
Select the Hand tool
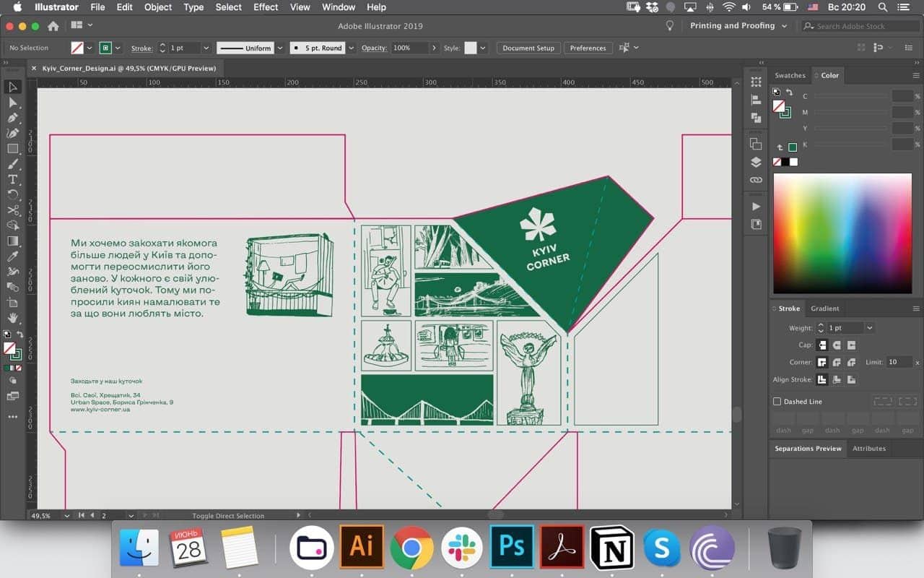tap(13, 318)
